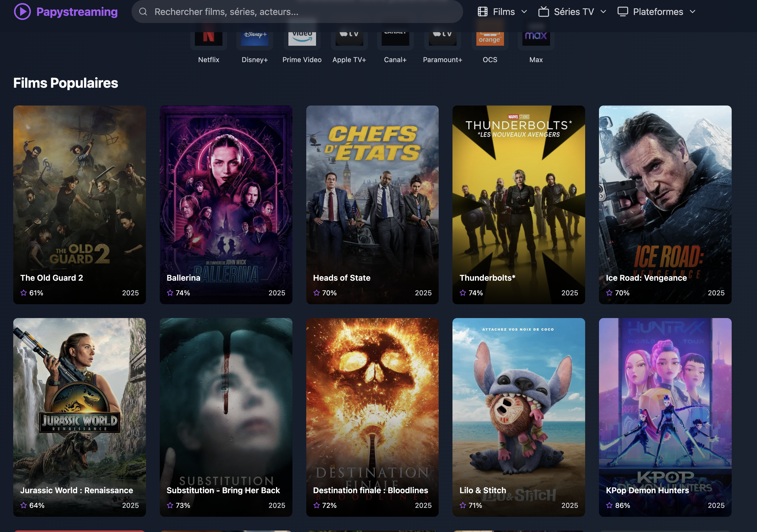Open the Jurassic World Renaissance poster
Image resolution: width=757 pixels, height=532 pixels.
(x=79, y=417)
